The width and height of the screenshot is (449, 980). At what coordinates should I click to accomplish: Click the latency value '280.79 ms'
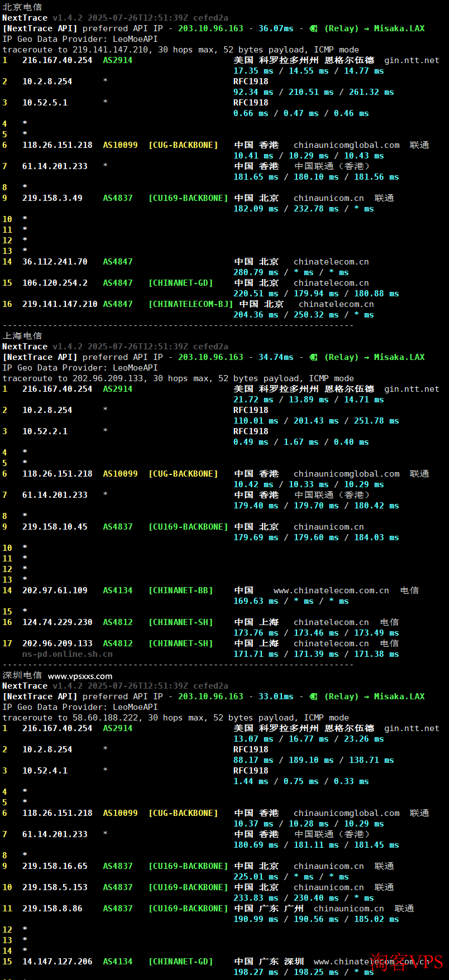pyautogui.click(x=256, y=272)
